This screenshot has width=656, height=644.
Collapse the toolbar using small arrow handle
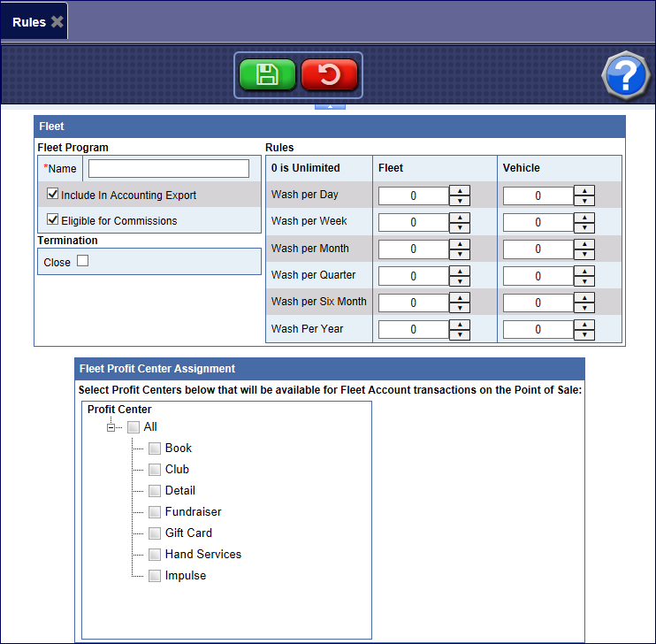tap(329, 106)
